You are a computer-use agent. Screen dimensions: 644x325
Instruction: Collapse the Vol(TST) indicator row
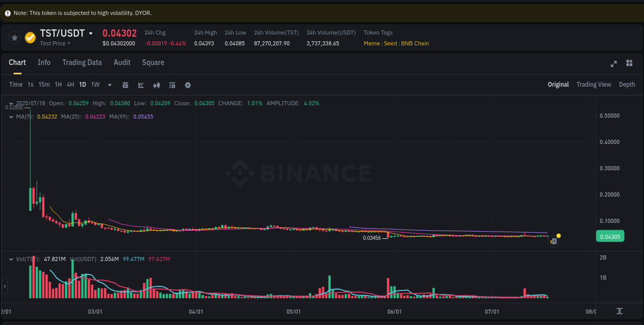coord(10,258)
